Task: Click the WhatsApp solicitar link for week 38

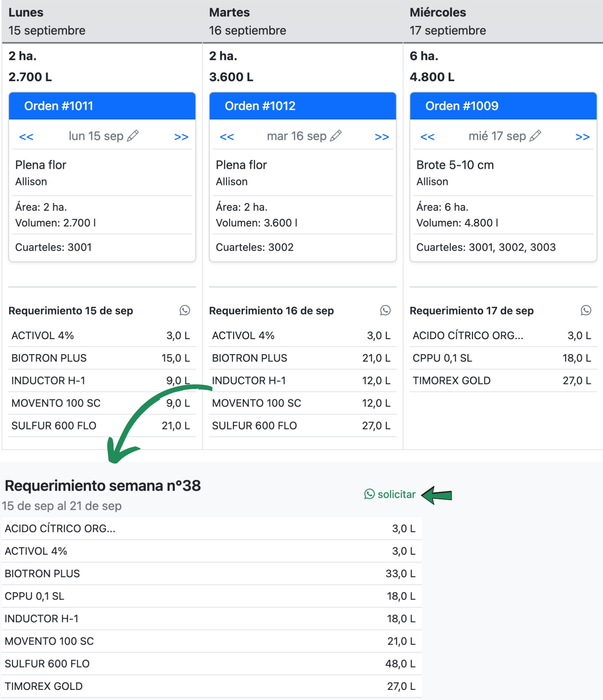Action: pos(390,494)
